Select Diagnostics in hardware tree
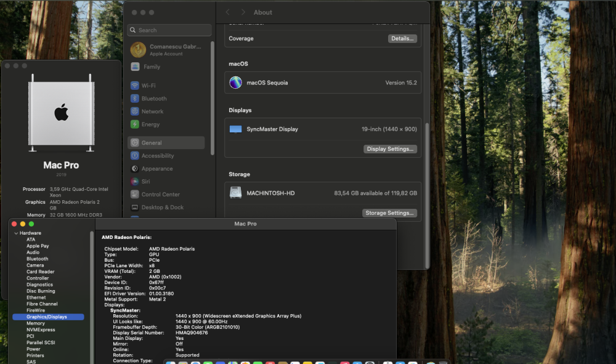 coord(39,285)
